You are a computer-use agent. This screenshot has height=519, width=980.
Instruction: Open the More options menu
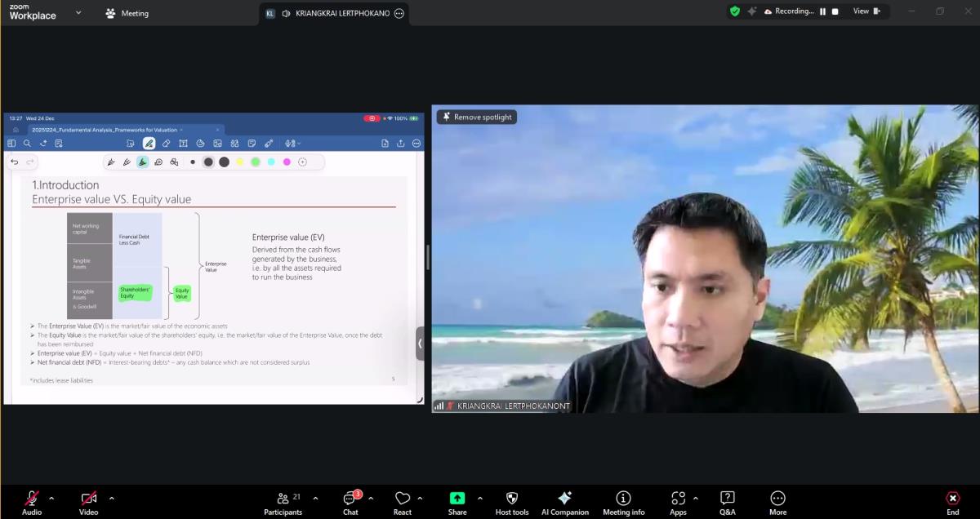tap(777, 502)
